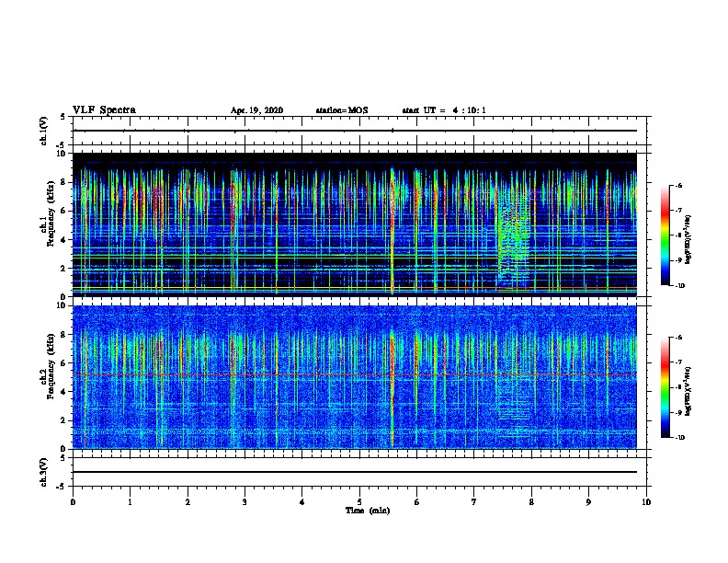
Task: Click the ch.1 colorbar units label
Action: 688,240
